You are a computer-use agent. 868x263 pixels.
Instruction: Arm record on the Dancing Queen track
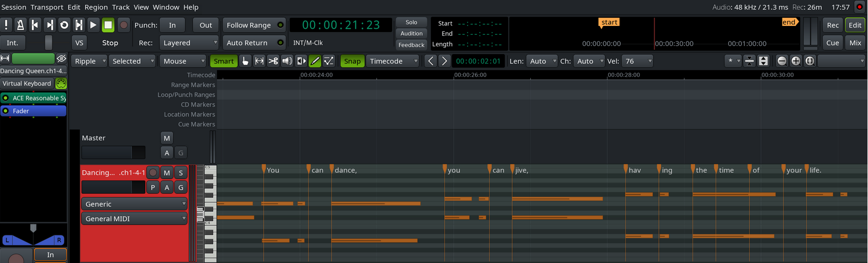coord(153,172)
